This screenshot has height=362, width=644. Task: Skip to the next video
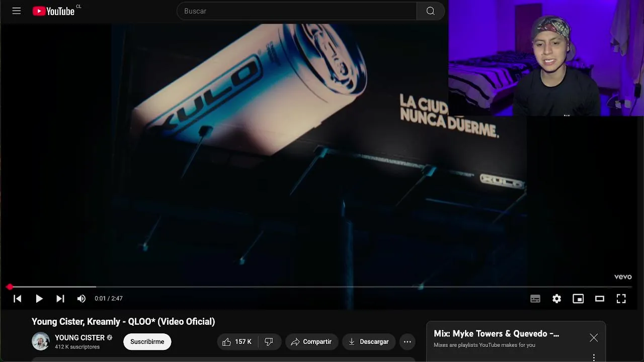point(60,299)
